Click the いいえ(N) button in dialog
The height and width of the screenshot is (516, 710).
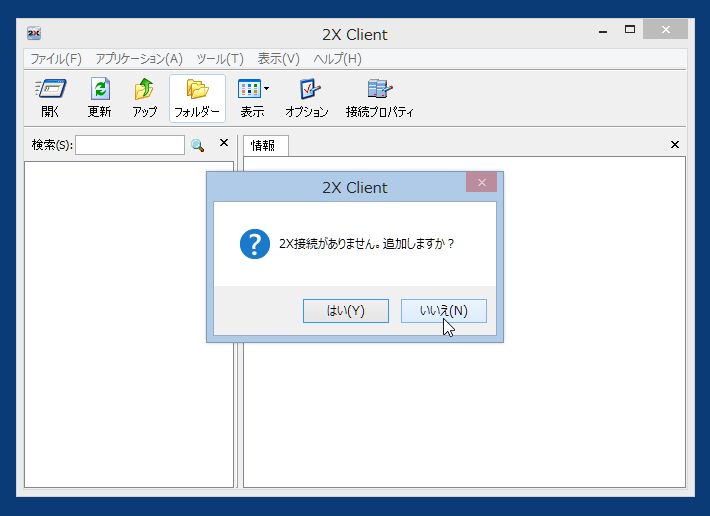click(444, 311)
